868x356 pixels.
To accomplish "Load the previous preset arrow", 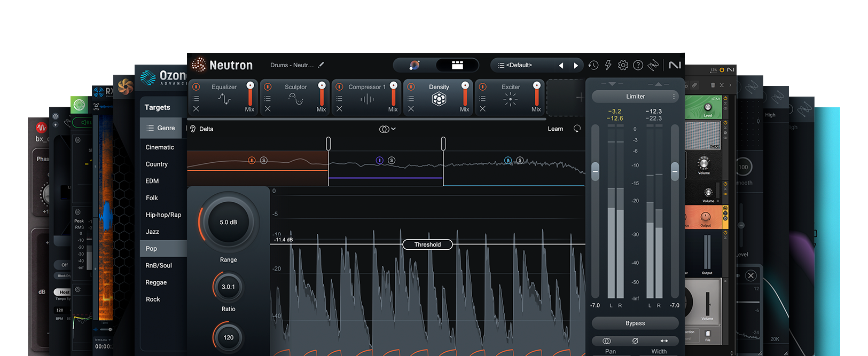I will coord(561,65).
